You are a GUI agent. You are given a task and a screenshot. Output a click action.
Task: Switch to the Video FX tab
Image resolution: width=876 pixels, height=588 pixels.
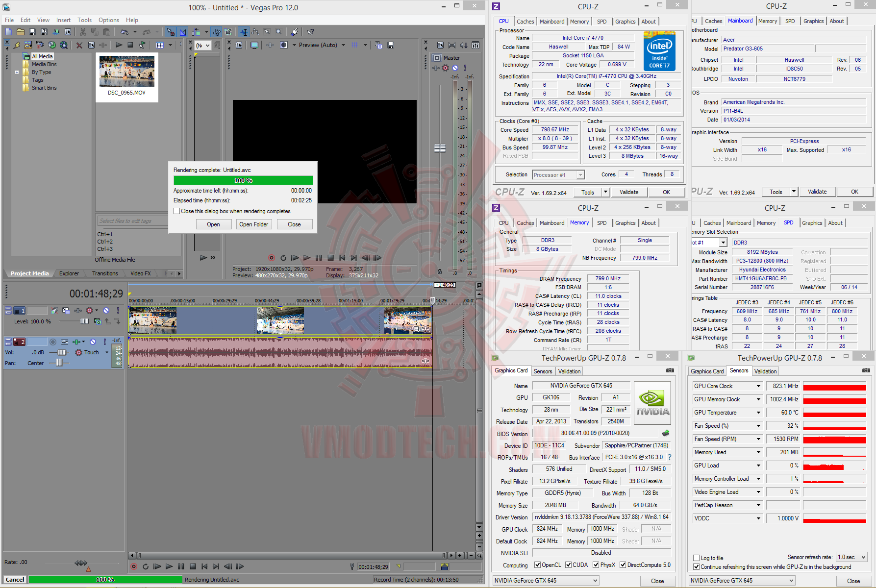point(141,273)
